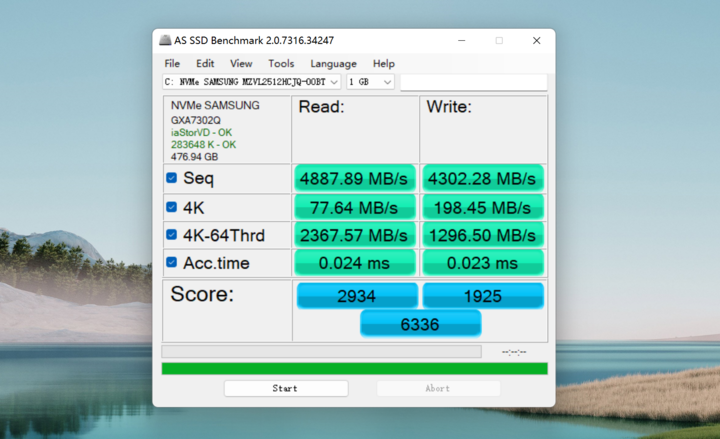Minimize the AS SSD Benchmark window
720x439 pixels.
462,40
